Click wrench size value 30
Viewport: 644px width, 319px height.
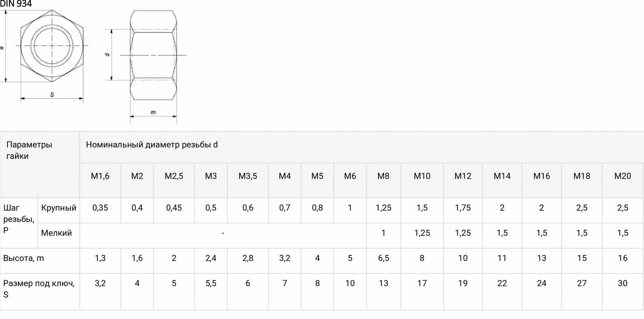point(622,283)
